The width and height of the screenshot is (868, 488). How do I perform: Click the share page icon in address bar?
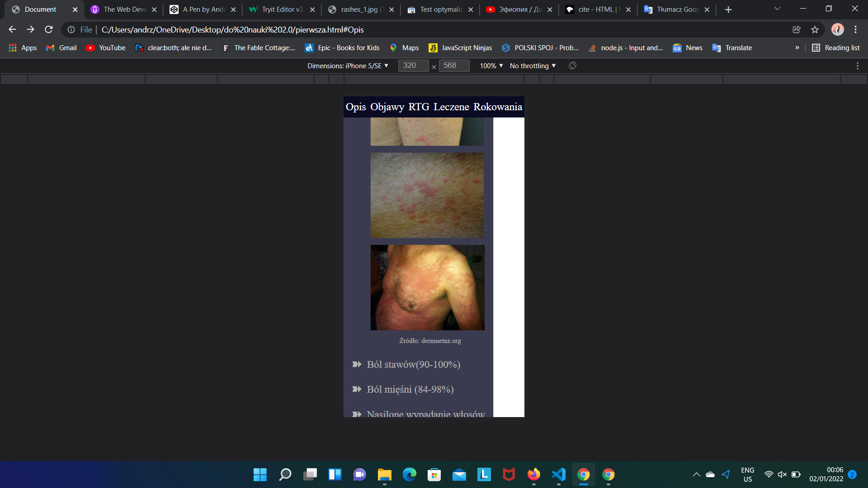[797, 29]
